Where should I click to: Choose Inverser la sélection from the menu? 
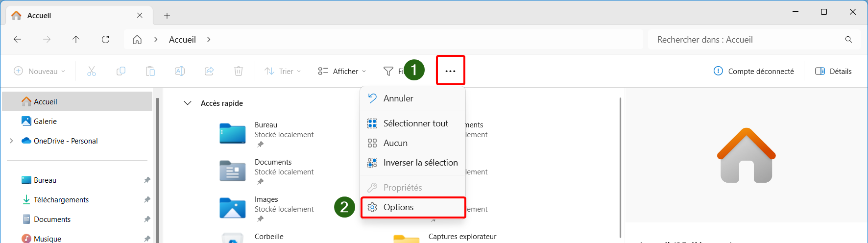click(413, 163)
